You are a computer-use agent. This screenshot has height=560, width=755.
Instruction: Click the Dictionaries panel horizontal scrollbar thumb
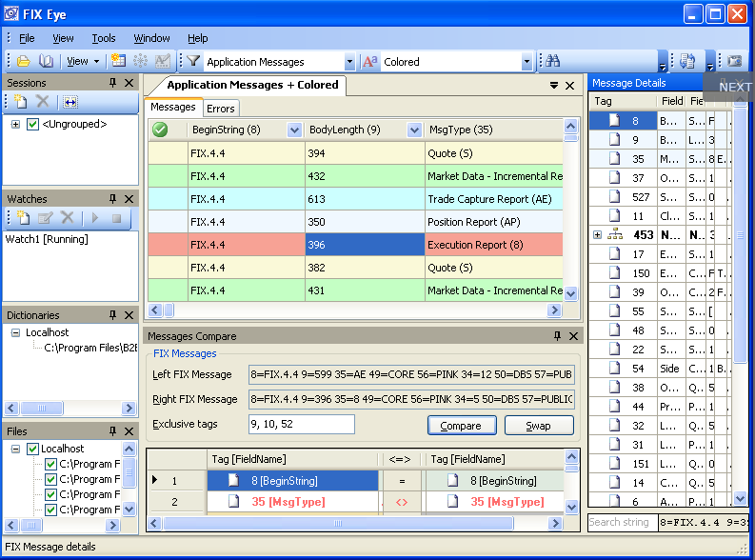[41, 409]
